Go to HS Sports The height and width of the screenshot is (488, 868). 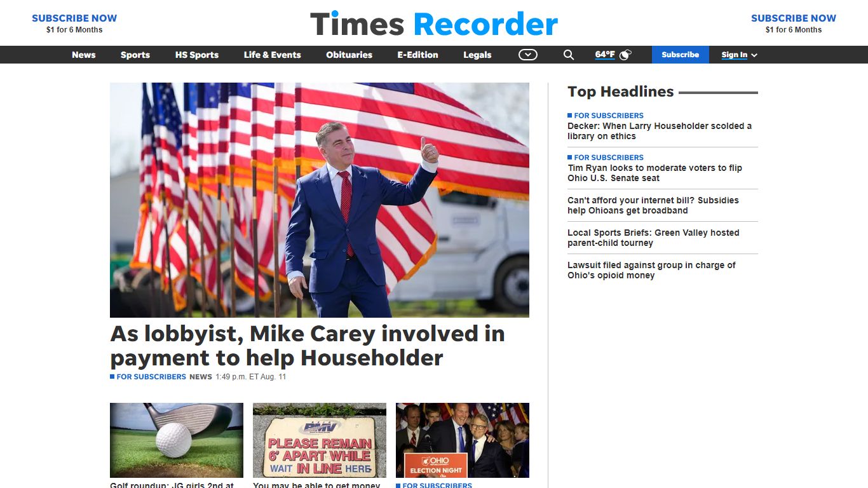[x=197, y=55]
